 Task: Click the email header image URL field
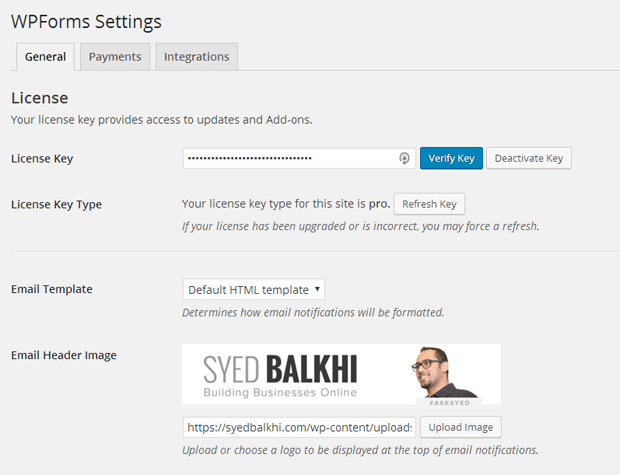coord(299,427)
